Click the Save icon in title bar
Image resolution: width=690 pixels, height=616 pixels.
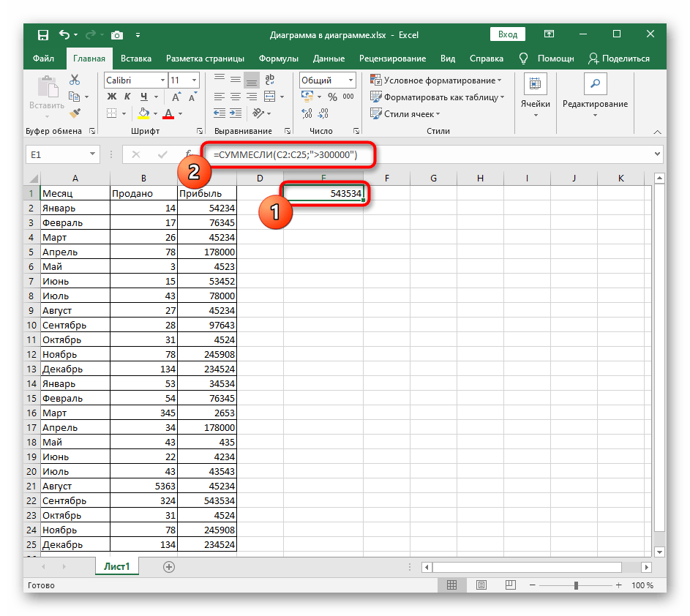point(43,34)
